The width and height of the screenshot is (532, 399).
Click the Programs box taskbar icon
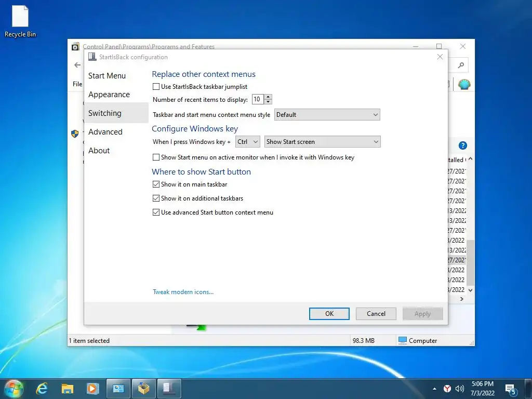143,389
